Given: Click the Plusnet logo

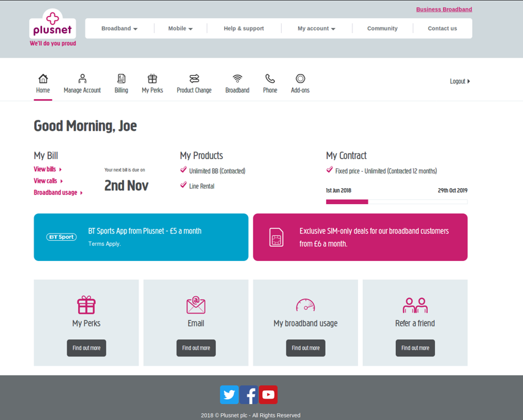Looking at the screenshot, I should tap(53, 24).
